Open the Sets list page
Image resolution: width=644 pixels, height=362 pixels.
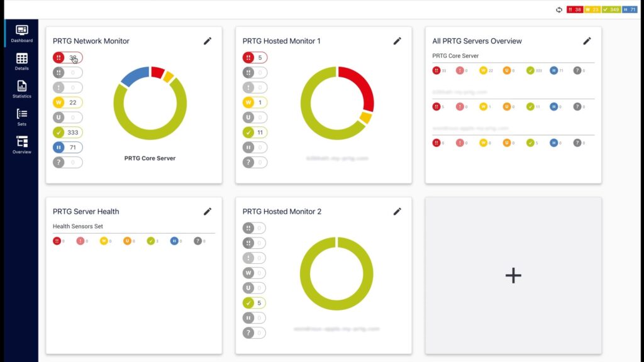click(21, 116)
